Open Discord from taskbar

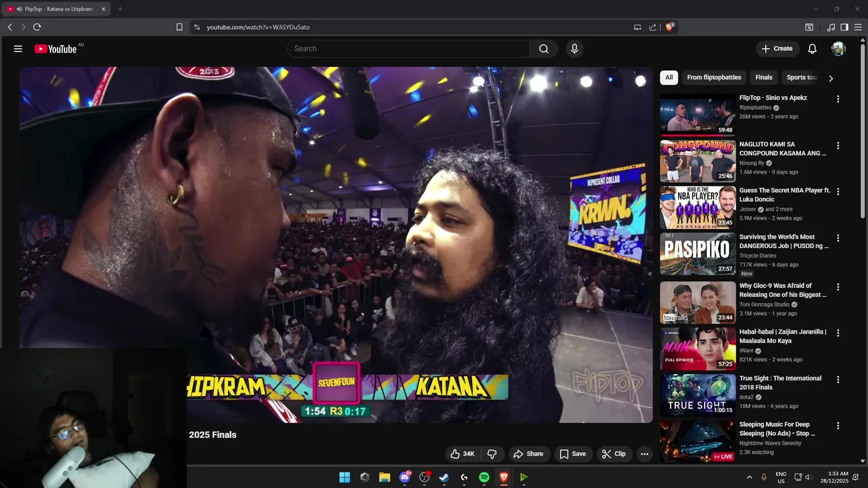pos(405,477)
